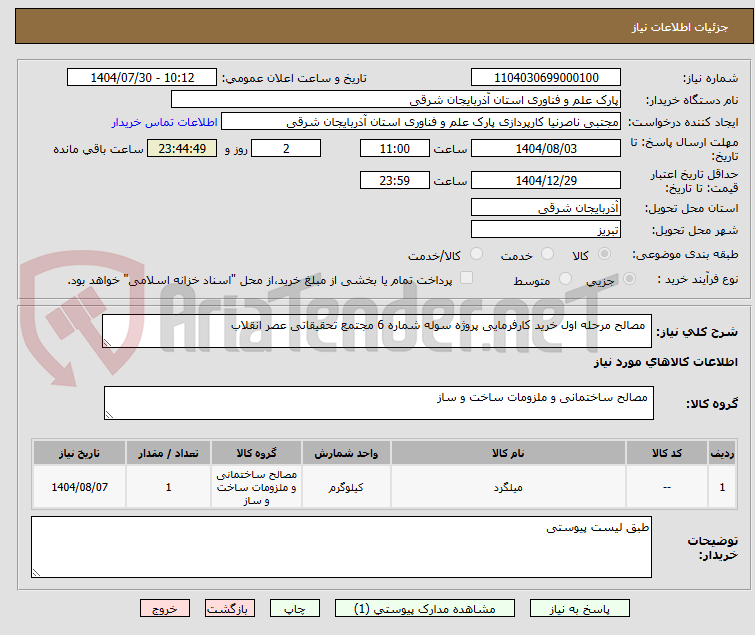Click the پاسخ به نیاز button
The image size is (755, 635).
tap(579, 609)
